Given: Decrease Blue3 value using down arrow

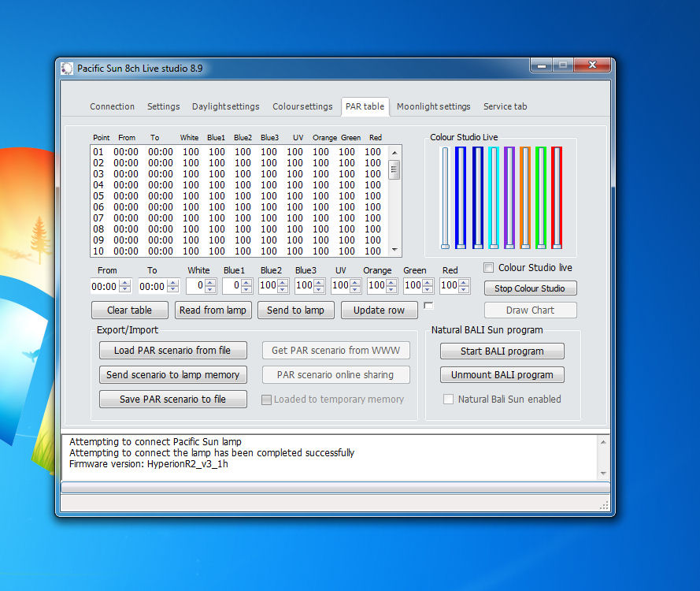Looking at the screenshot, I should (x=319, y=289).
